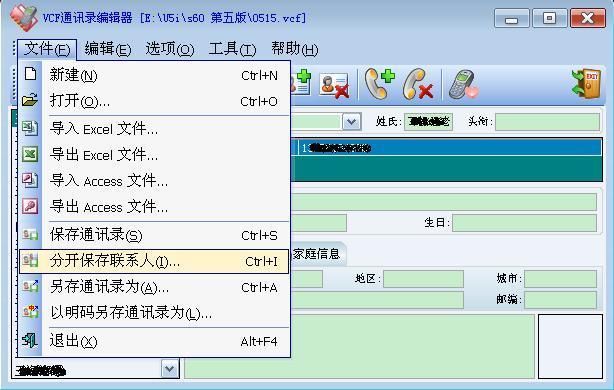Minimize the VCF通讯录编辑器 window

tap(511, 18)
